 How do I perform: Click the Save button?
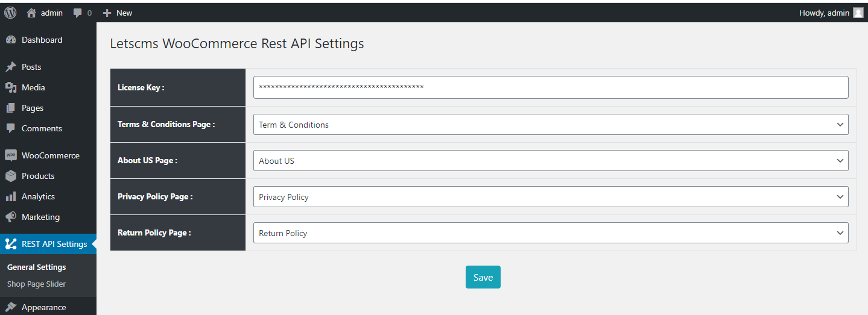pyautogui.click(x=483, y=277)
